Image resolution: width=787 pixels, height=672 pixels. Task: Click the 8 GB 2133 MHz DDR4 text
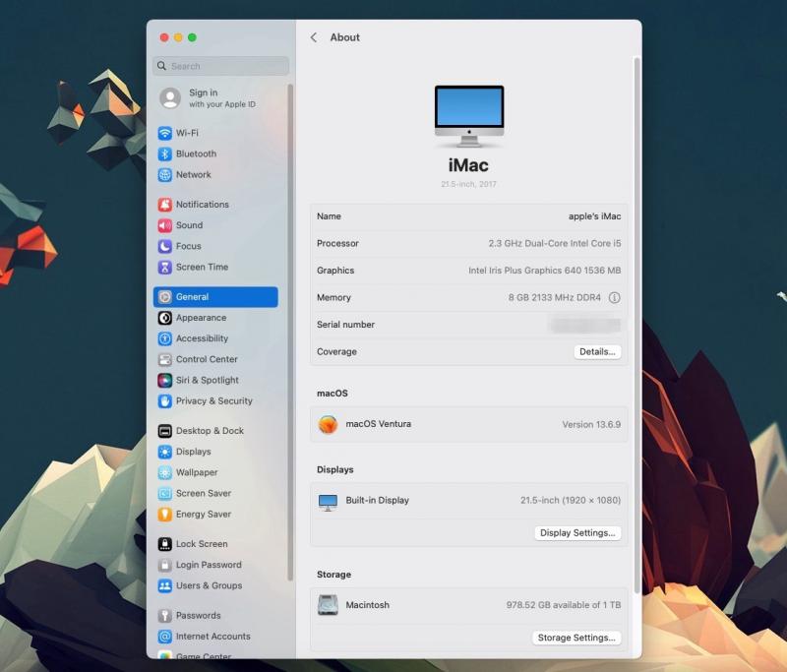[x=555, y=297]
